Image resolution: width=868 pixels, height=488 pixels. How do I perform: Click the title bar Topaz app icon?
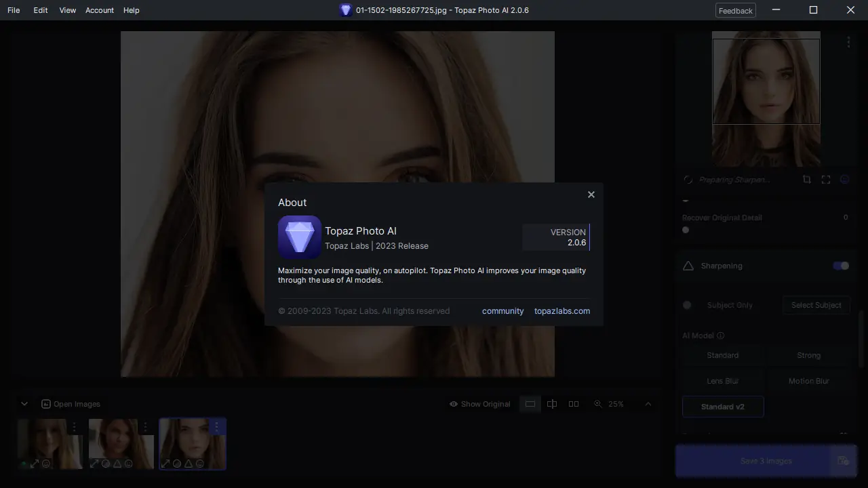346,10
